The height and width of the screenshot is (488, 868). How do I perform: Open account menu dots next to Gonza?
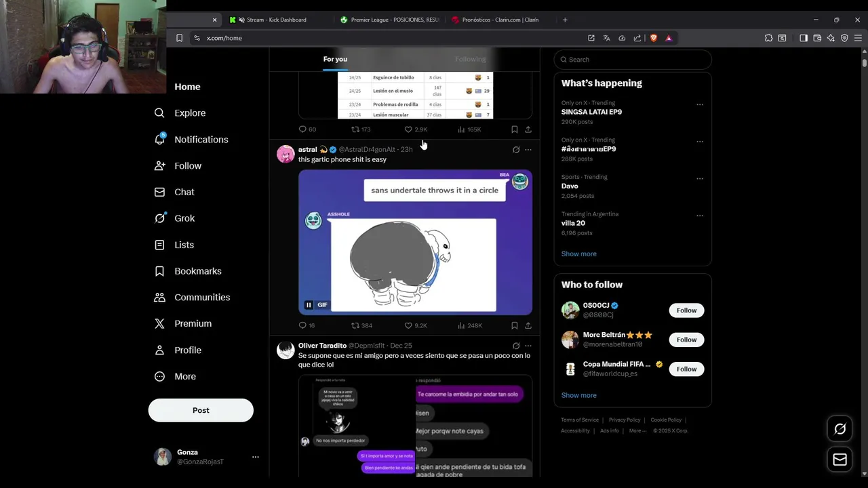pyautogui.click(x=256, y=457)
